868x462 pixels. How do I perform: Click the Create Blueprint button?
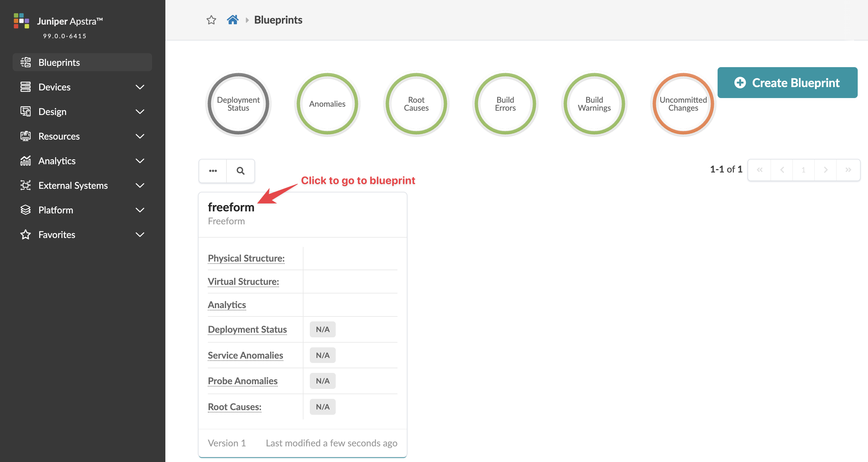787,83
